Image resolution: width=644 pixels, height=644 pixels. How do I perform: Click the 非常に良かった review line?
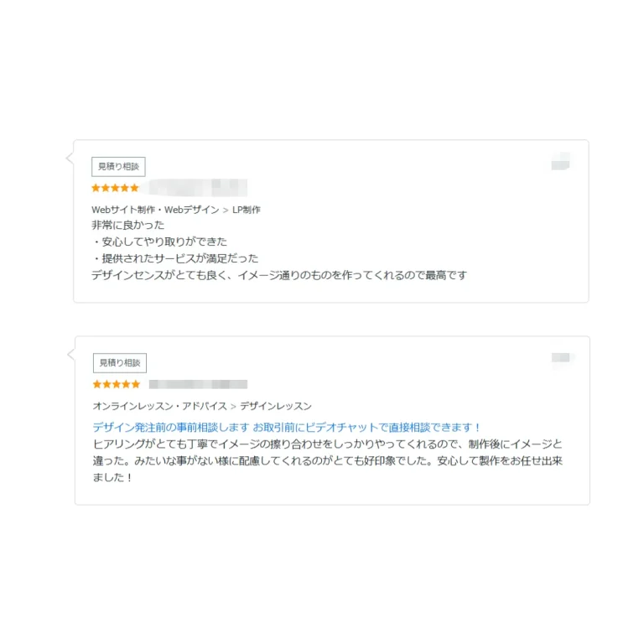127,225
